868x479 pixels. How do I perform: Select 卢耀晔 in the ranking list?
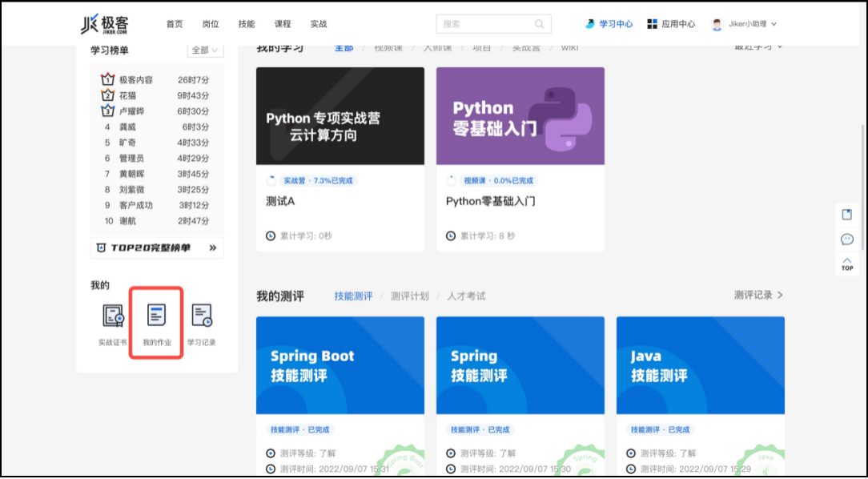click(x=132, y=111)
